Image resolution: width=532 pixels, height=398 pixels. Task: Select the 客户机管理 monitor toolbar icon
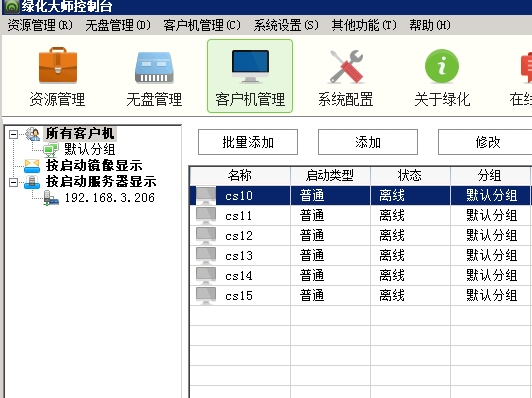click(x=250, y=66)
